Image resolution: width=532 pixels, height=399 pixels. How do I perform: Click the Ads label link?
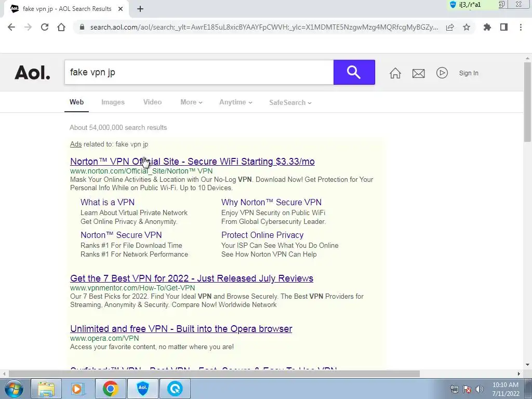76,144
